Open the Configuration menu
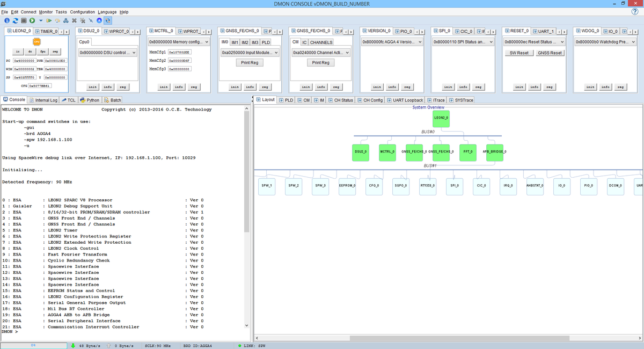Image resolution: width=644 pixels, height=349 pixels. (x=82, y=11)
